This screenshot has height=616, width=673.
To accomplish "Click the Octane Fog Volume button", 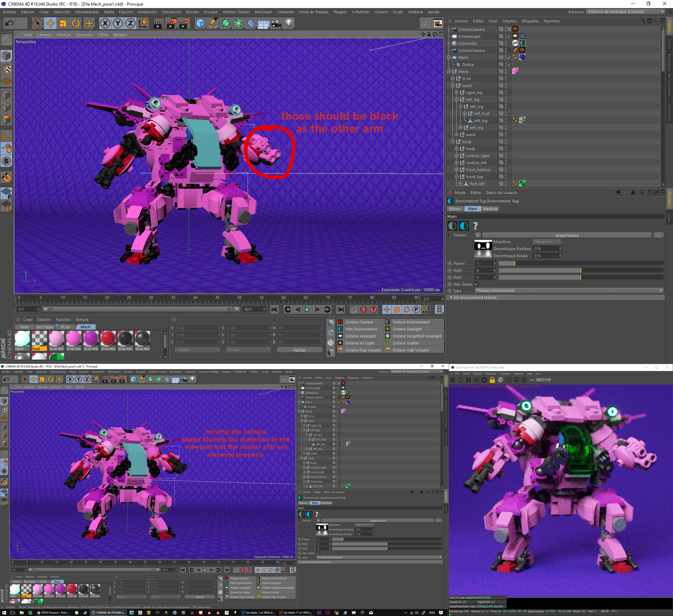I will click(363, 350).
